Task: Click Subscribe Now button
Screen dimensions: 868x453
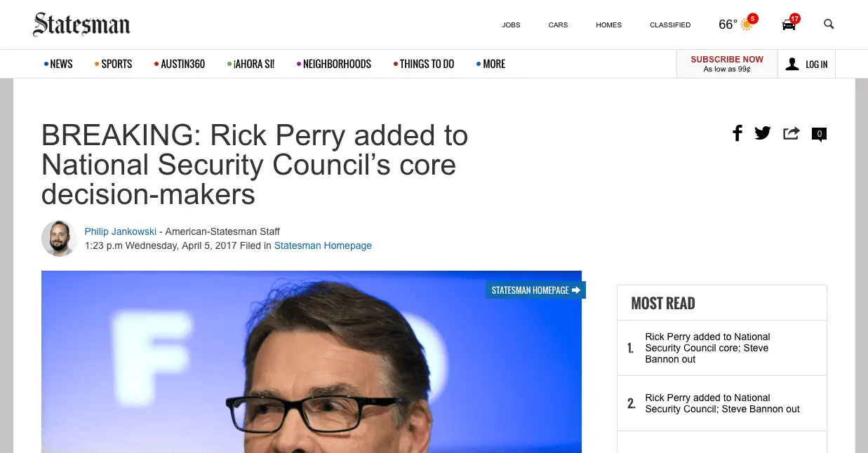Action: 727,64
